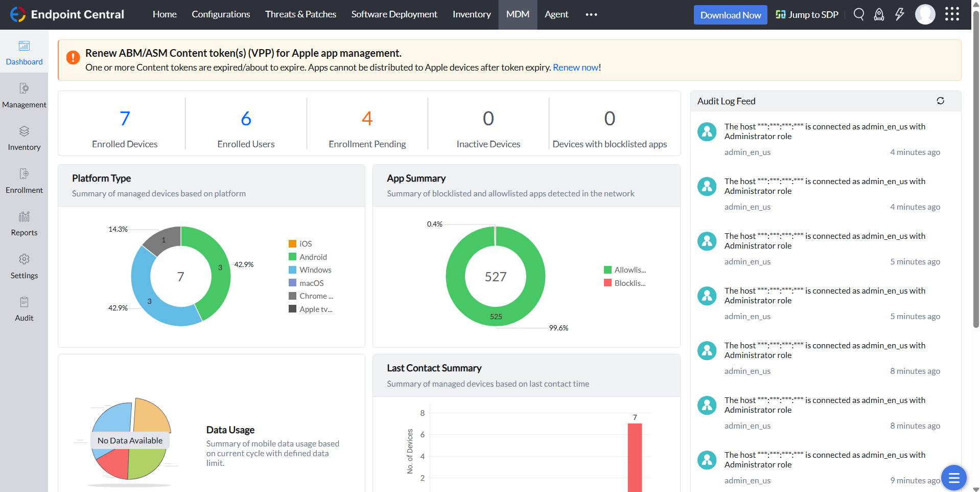Open the 0 Inactive Devices count
Viewport: 980px width, 492px height.
click(x=488, y=119)
